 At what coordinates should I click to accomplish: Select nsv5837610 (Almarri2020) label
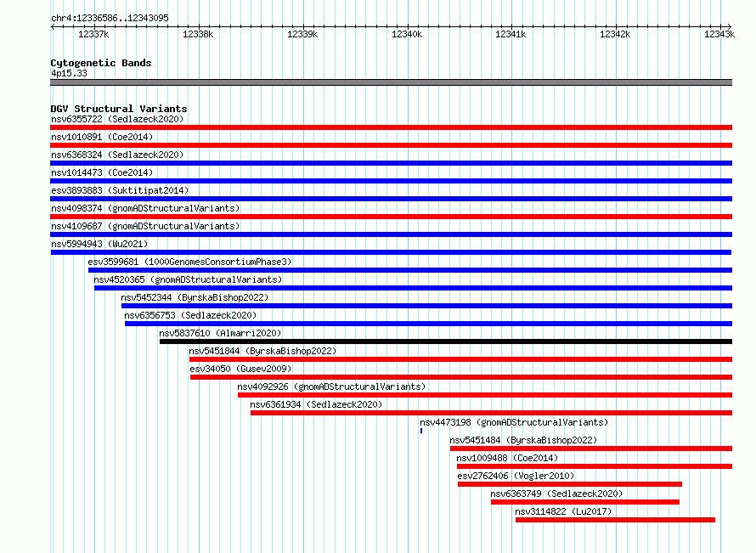[x=220, y=333]
